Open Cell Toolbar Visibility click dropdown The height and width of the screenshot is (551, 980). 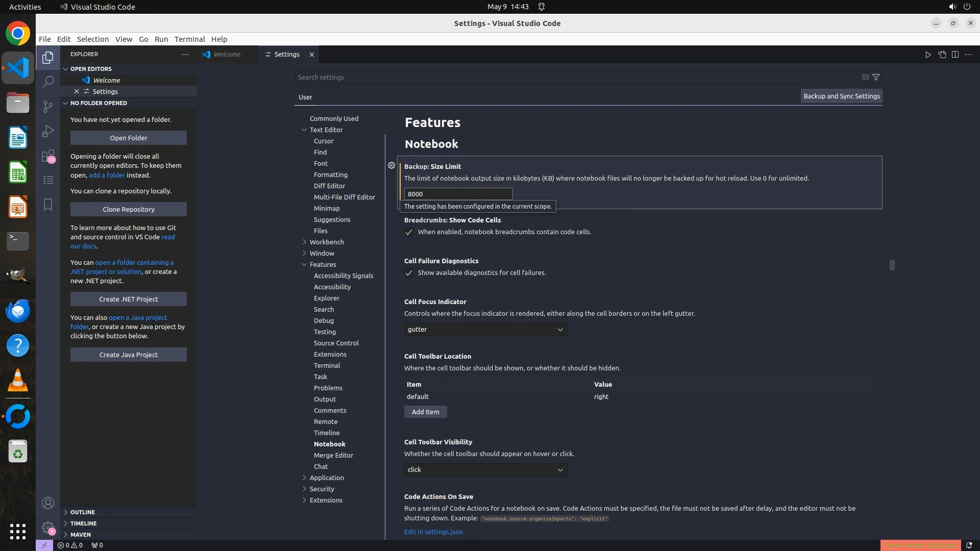485,470
